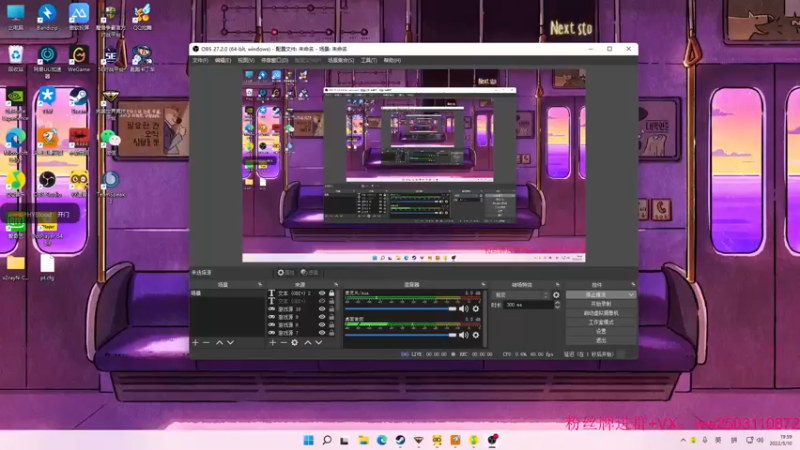This screenshot has height=450, width=800.
Task: Expand arrow beside 停止推流 button
Action: point(631,295)
